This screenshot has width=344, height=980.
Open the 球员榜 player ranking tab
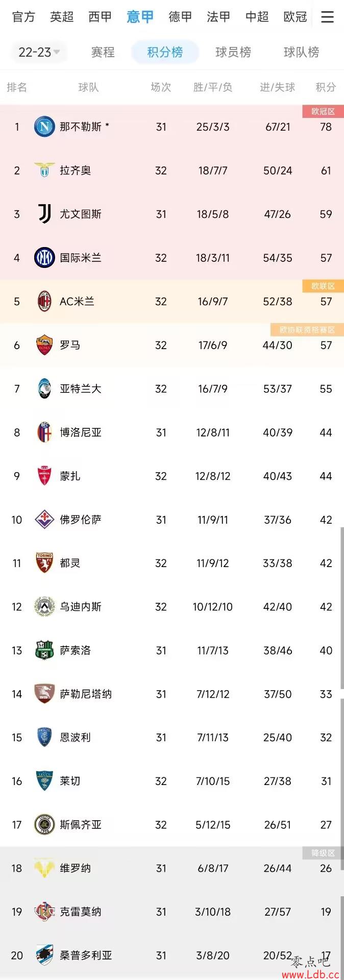[x=233, y=52]
